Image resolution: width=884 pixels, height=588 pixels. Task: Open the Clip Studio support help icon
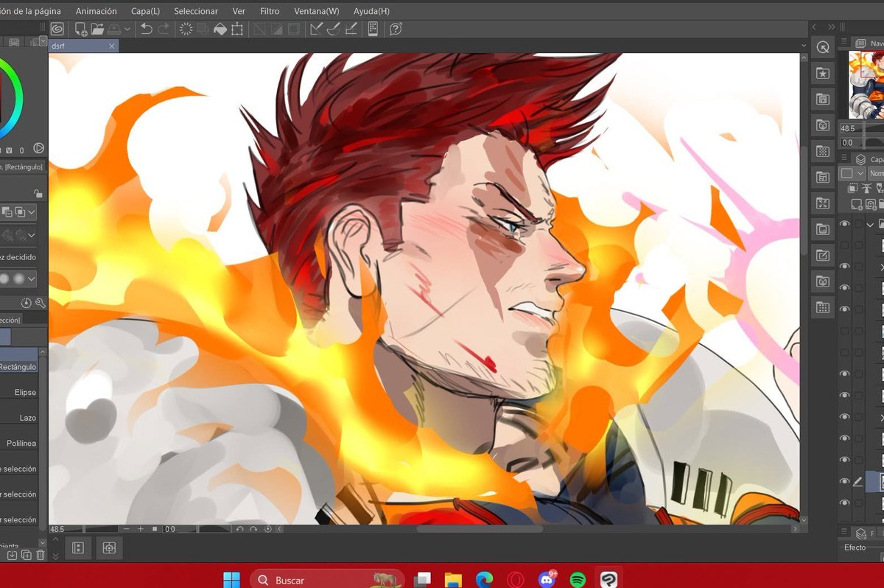[x=396, y=29]
